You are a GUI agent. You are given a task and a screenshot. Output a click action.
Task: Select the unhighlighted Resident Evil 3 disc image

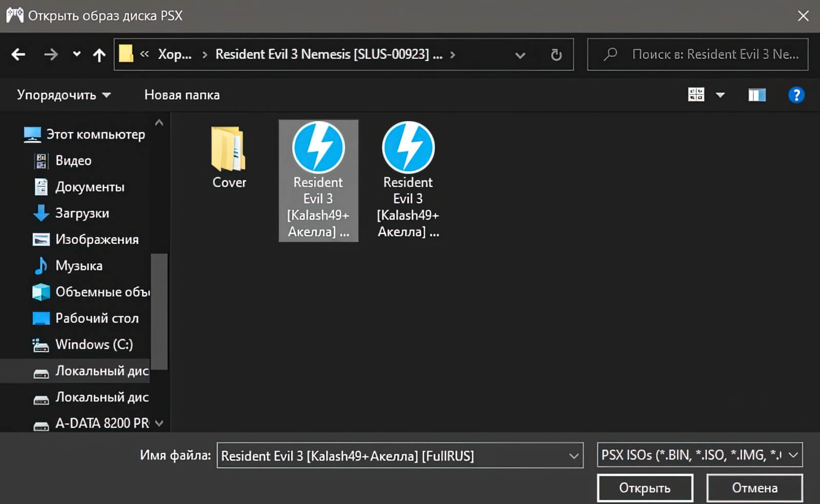point(408,180)
